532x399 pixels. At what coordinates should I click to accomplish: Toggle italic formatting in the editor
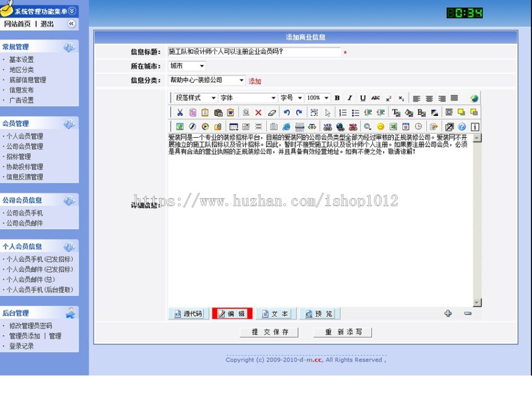point(350,98)
